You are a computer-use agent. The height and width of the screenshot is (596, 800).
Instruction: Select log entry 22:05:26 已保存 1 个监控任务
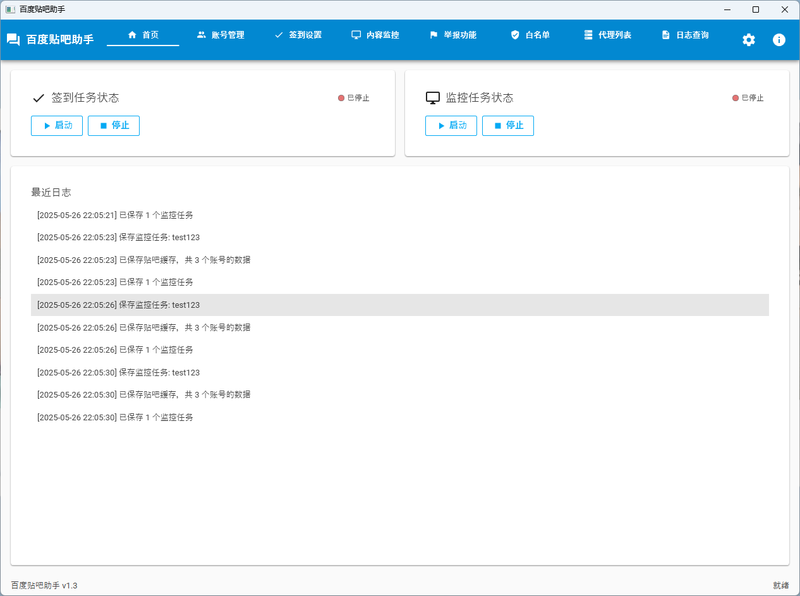400,350
